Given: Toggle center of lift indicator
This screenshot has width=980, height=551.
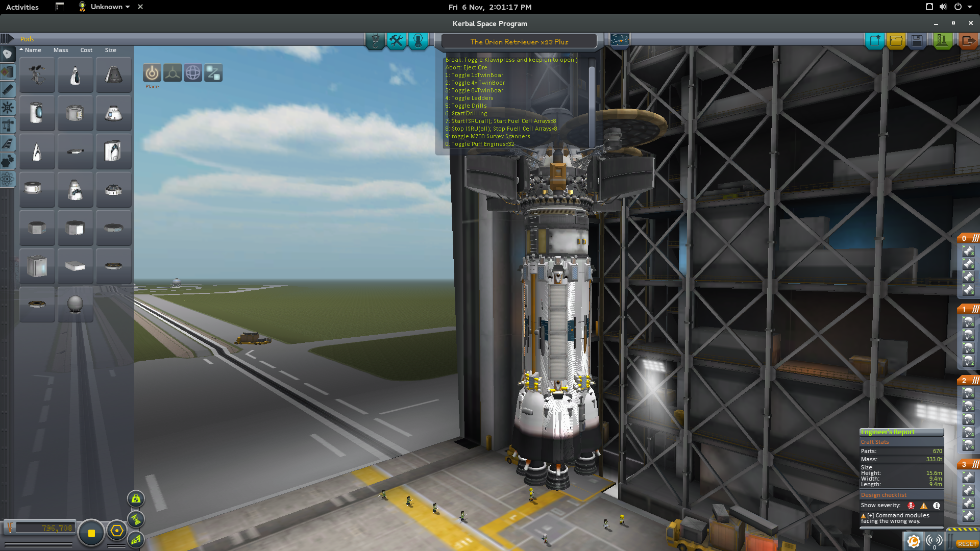Looking at the screenshot, I should pyautogui.click(x=136, y=539).
